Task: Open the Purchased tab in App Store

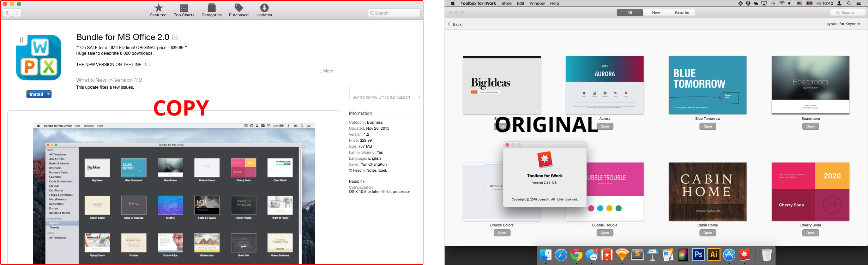Action: click(x=239, y=10)
